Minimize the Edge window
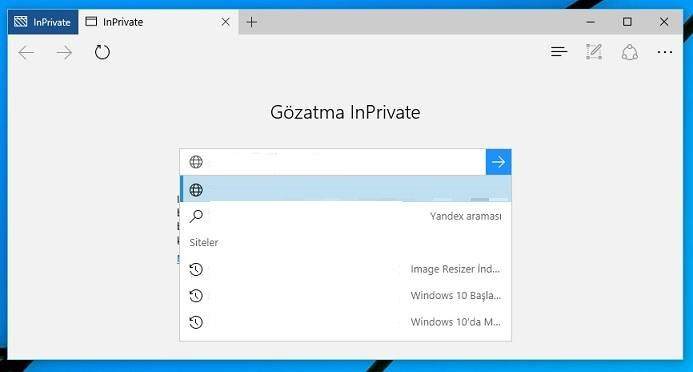693x372 pixels. [590, 22]
